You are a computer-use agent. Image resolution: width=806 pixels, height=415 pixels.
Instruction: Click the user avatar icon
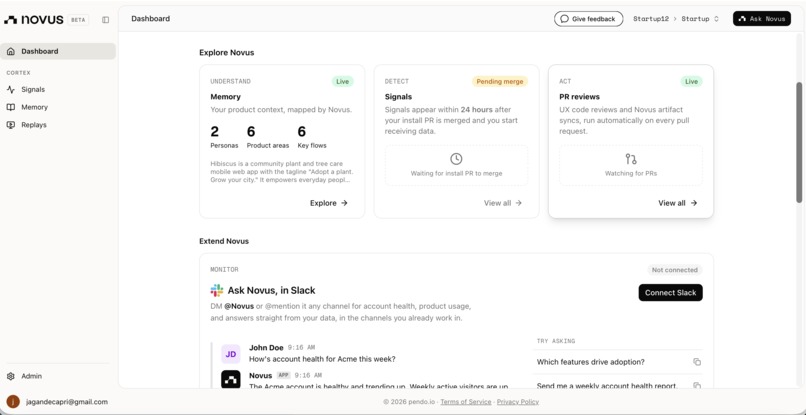(13, 402)
